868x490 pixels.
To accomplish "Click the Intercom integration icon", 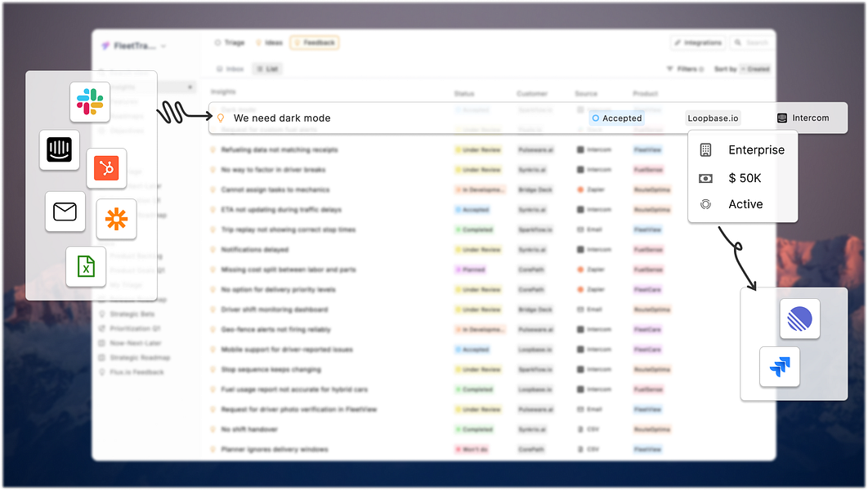I will [x=59, y=150].
